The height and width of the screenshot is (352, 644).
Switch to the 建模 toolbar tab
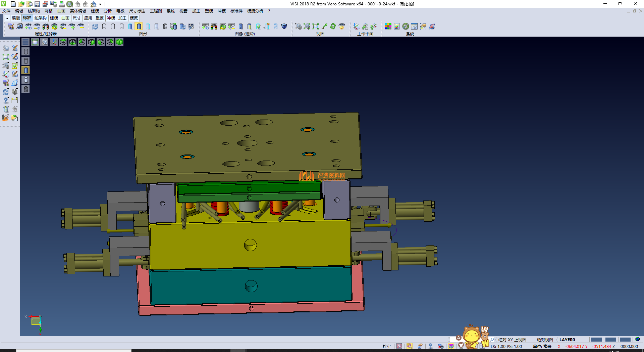pyautogui.click(x=54, y=18)
